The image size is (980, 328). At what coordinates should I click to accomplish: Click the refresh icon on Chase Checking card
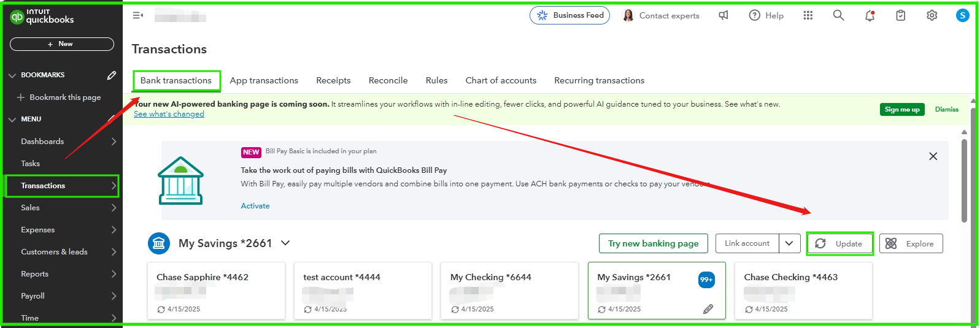point(749,310)
